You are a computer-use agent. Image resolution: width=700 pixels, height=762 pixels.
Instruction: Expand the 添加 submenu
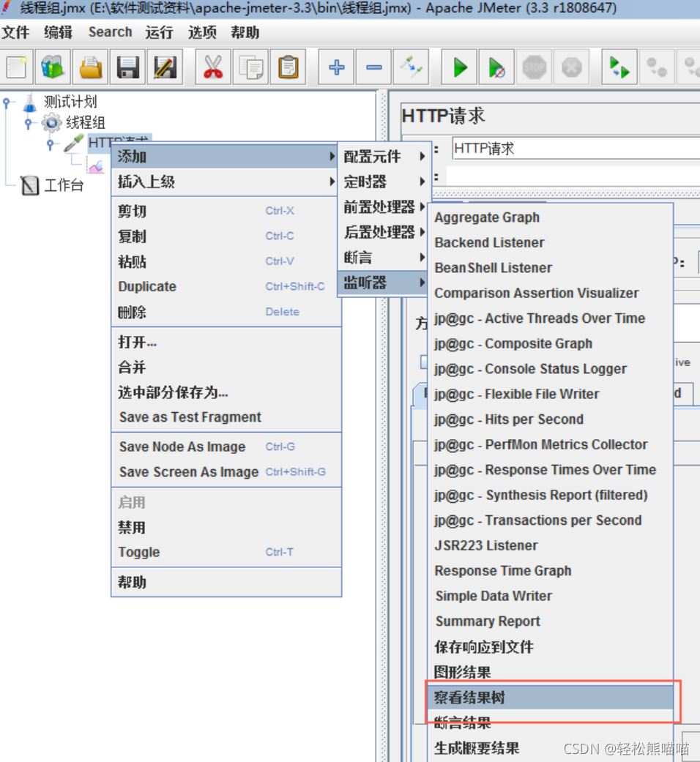(226, 157)
